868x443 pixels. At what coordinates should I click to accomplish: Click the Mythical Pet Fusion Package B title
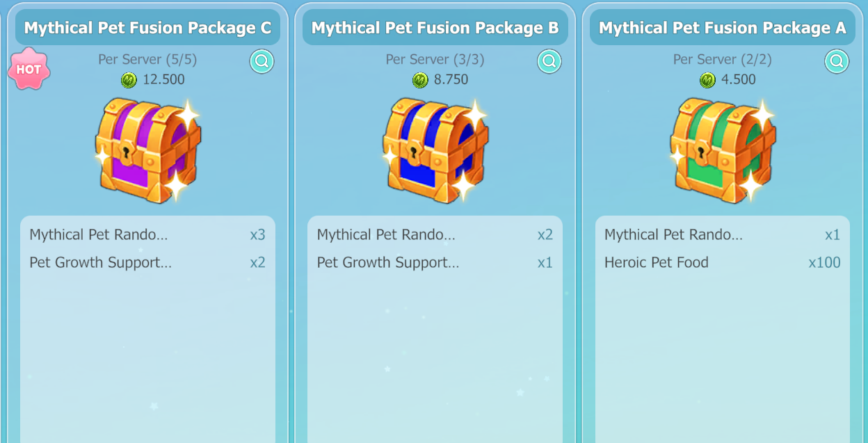(x=435, y=28)
